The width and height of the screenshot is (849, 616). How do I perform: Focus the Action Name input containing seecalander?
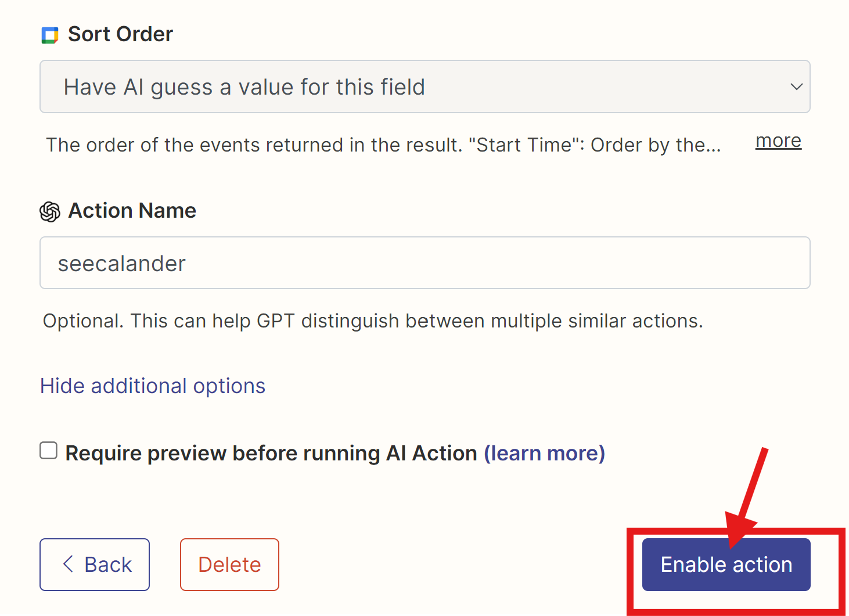425,263
